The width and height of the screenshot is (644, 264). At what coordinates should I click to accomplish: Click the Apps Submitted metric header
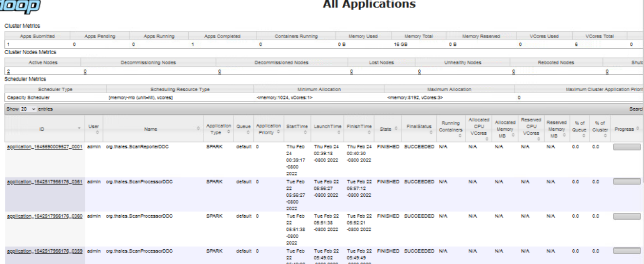point(37,36)
